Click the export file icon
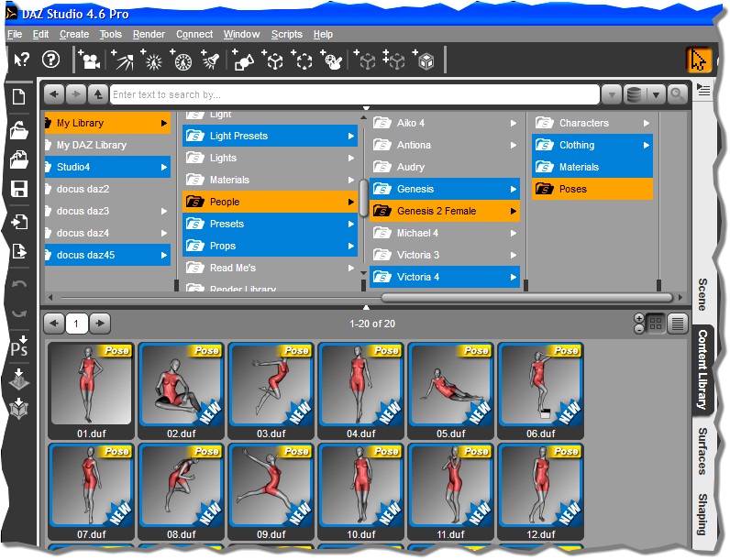The width and height of the screenshot is (730, 560). tap(19, 251)
